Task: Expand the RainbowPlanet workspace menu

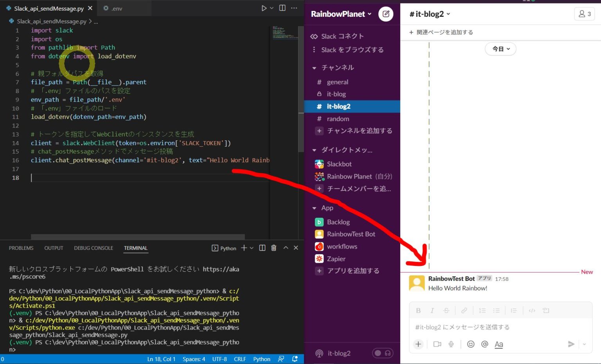Action: point(341,14)
